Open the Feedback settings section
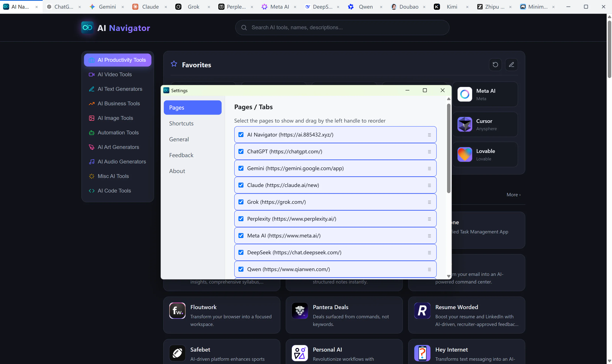Image resolution: width=612 pixels, height=364 pixels. 193,155
